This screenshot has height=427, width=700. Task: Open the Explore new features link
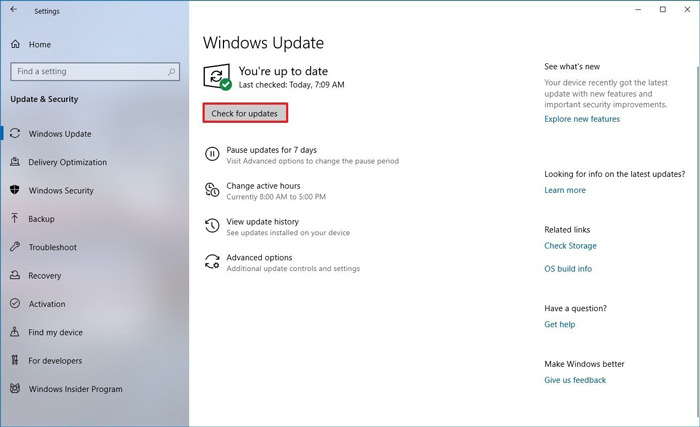582,119
